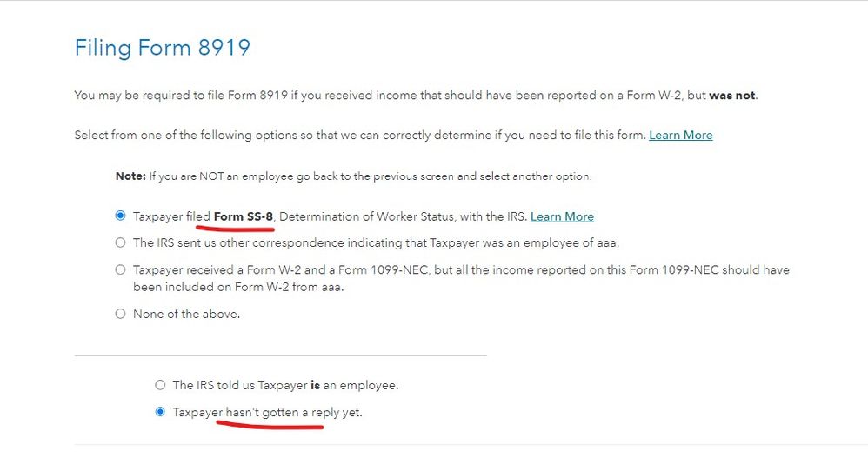Image resolution: width=868 pixels, height=458 pixels.
Task: Select "IRS sent us other correspondence" radio option
Action: [x=120, y=242]
